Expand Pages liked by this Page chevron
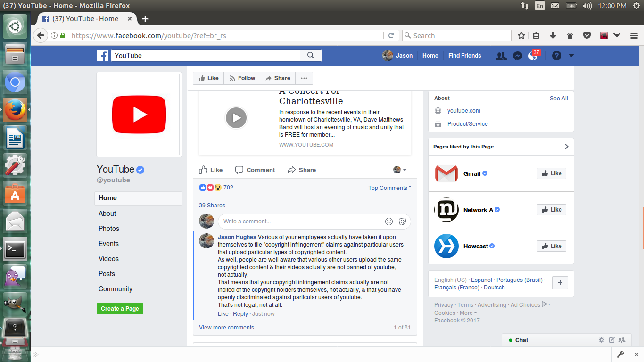The height and width of the screenshot is (362, 644). point(566,147)
